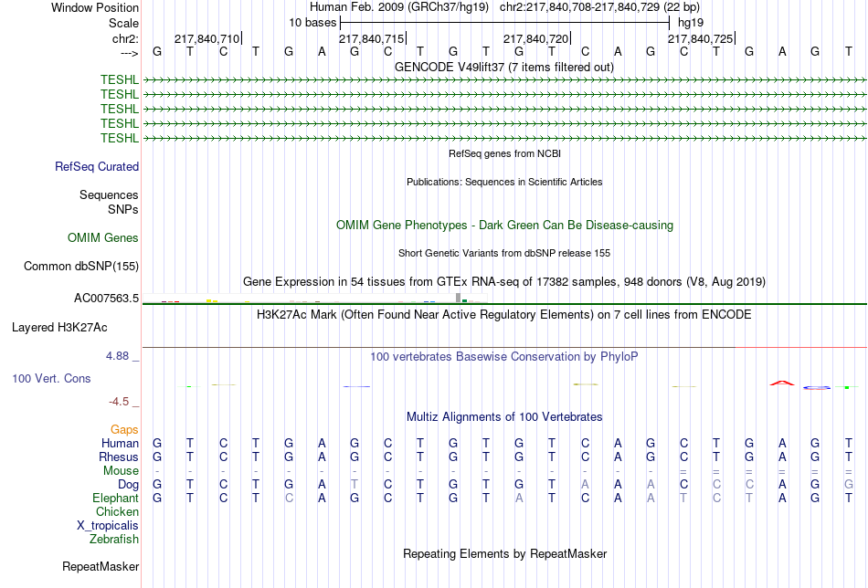Open Multiz Alignments of 100 Vertebrates title
This screenshot has width=868, height=588.
point(504,417)
